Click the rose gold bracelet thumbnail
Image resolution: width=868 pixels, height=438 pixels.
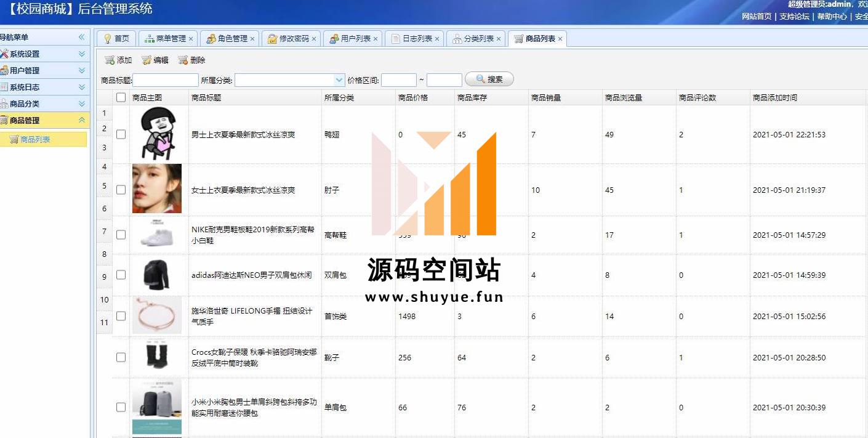tap(157, 315)
